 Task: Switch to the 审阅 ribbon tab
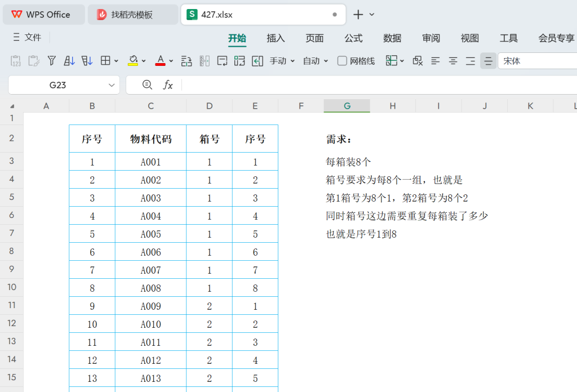coord(431,38)
